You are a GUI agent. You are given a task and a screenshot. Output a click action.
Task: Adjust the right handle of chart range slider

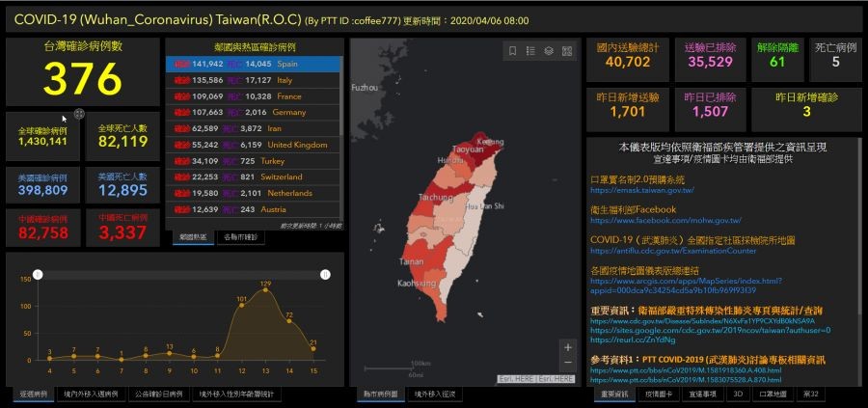[326, 274]
